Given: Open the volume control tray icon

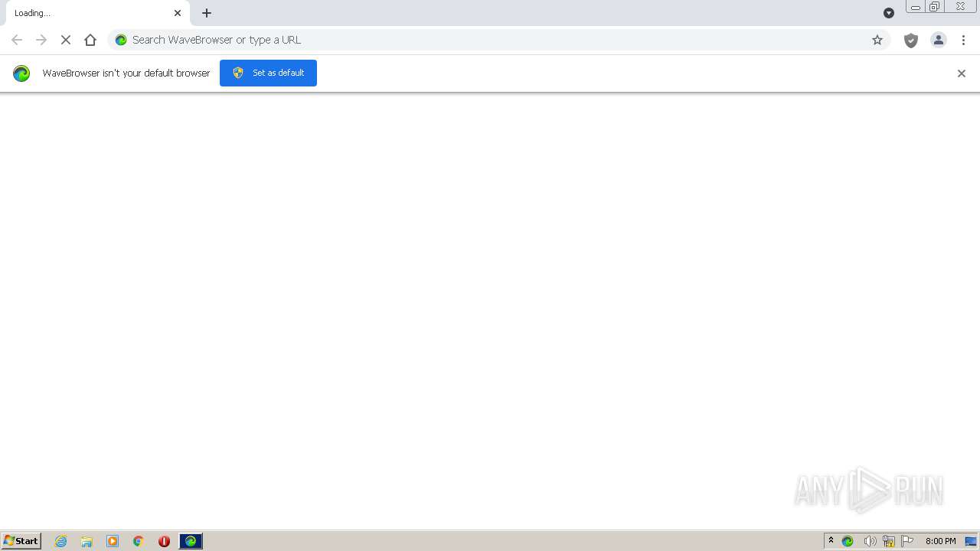Looking at the screenshot, I should pyautogui.click(x=870, y=541).
